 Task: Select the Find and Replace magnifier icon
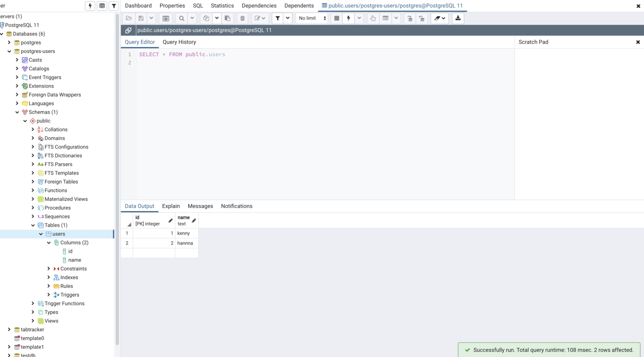(181, 18)
